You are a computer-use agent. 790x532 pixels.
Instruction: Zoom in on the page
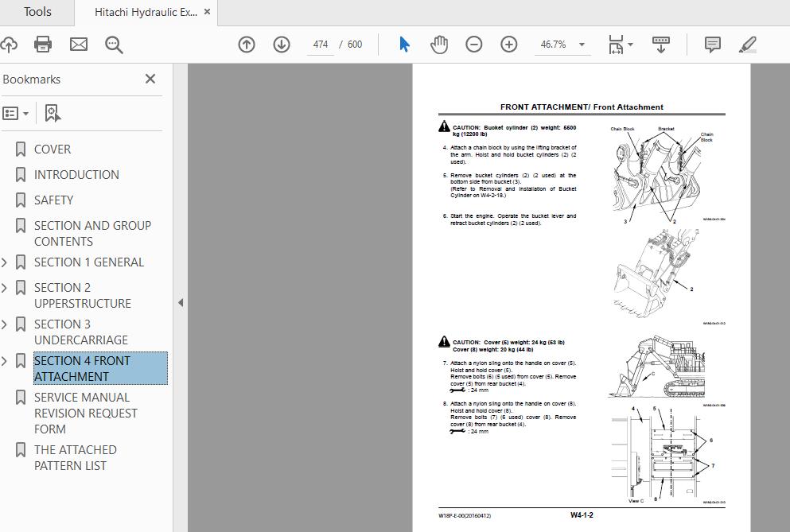(508, 45)
